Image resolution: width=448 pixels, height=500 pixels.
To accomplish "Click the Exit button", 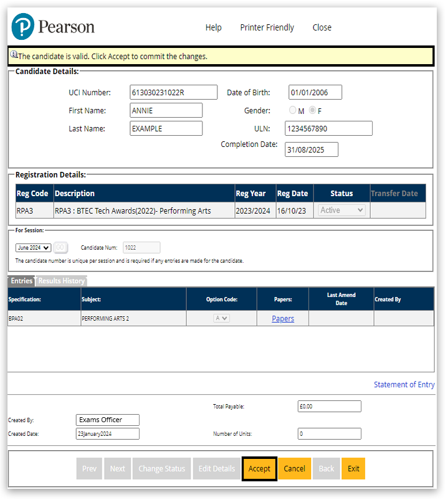I will [353, 469].
